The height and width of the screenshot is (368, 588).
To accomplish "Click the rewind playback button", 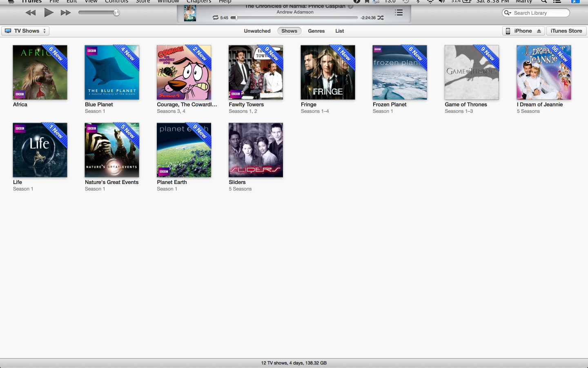I will (x=31, y=13).
